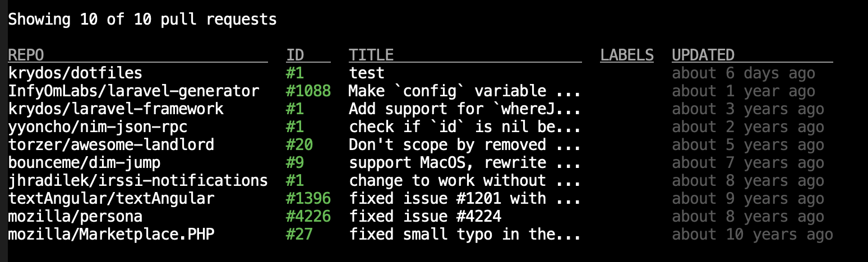Click the LABELS column header
Image resolution: width=868 pixels, height=262 pixels.
(626, 55)
